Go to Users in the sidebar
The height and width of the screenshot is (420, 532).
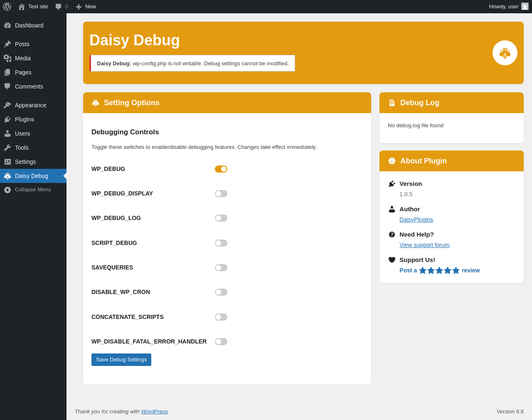pyautogui.click(x=33, y=133)
